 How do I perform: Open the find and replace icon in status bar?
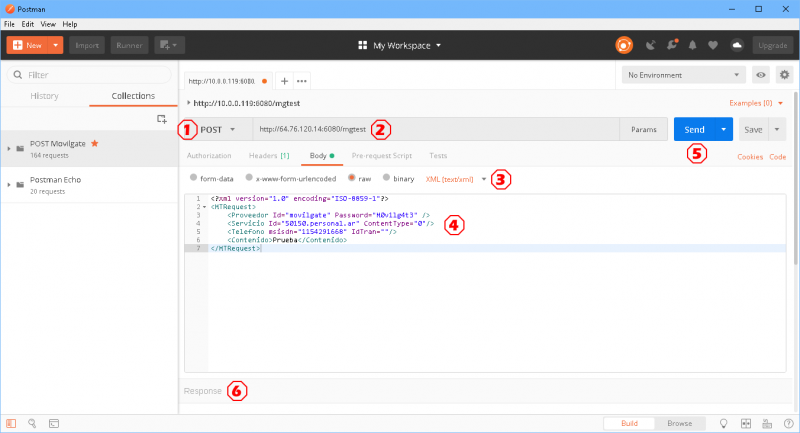click(x=32, y=423)
